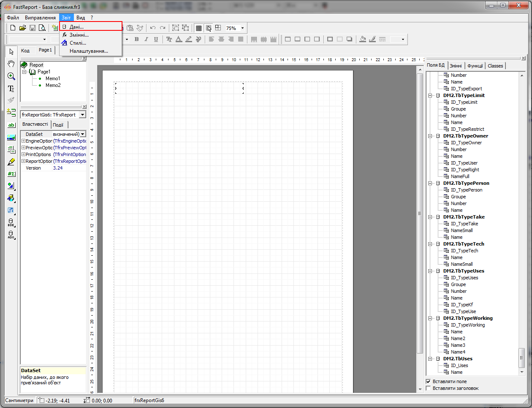Select the Hand tool

point(11,64)
